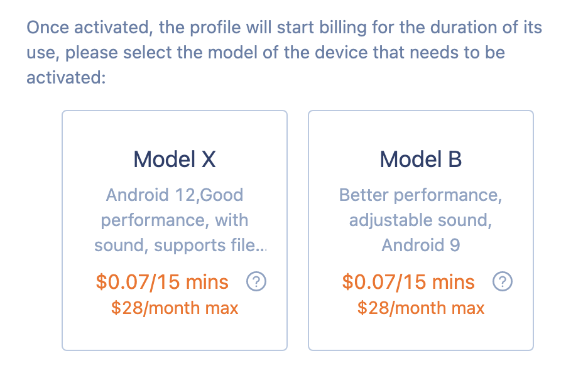The width and height of the screenshot is (588, 378).
Task: Click the question mark circle next to $0.07/15 mins on Model X
Action: coord(258,281)
